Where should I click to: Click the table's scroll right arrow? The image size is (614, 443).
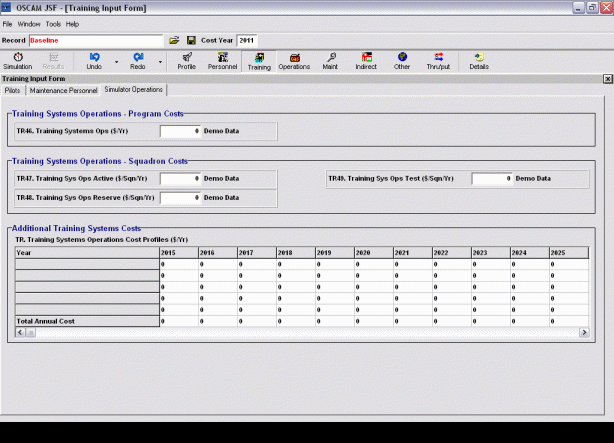pos(584,333)
